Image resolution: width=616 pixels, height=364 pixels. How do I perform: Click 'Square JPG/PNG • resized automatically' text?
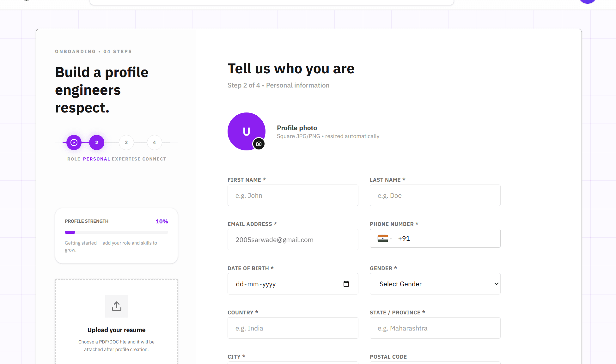coord(328,136)
